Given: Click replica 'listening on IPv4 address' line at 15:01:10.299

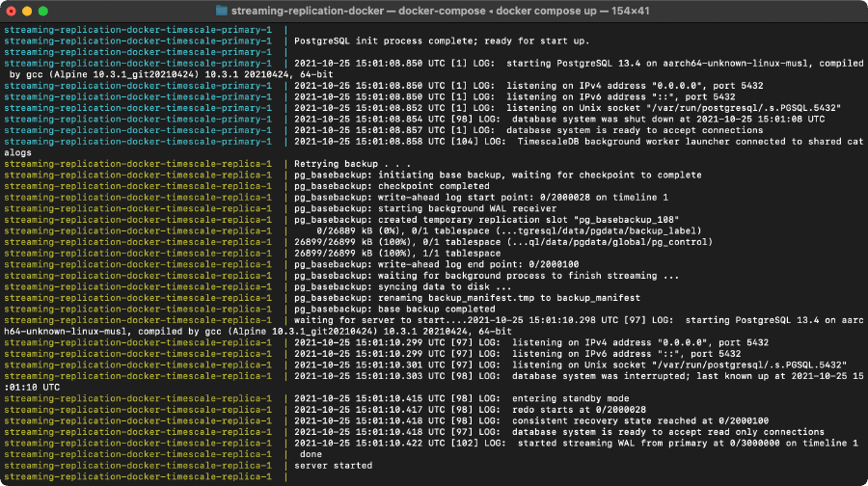Looking at the screenshot, I should click(531, 342).
